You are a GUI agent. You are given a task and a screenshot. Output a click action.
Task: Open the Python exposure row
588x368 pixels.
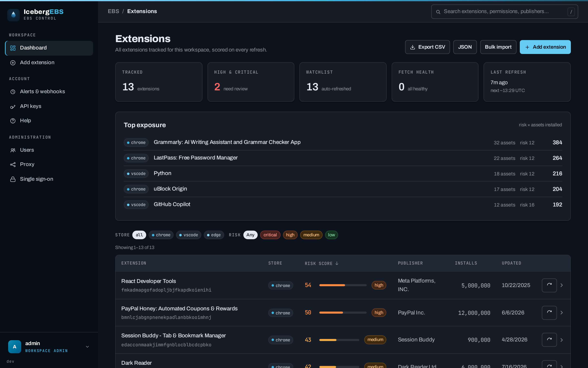pyautogui.click(x=343, y=174)
